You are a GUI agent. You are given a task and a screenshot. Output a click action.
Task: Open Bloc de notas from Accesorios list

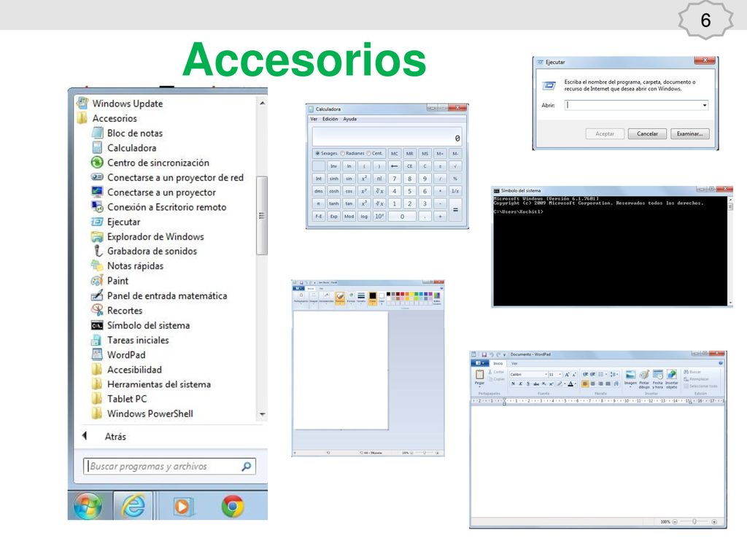[x=127, y=133]
